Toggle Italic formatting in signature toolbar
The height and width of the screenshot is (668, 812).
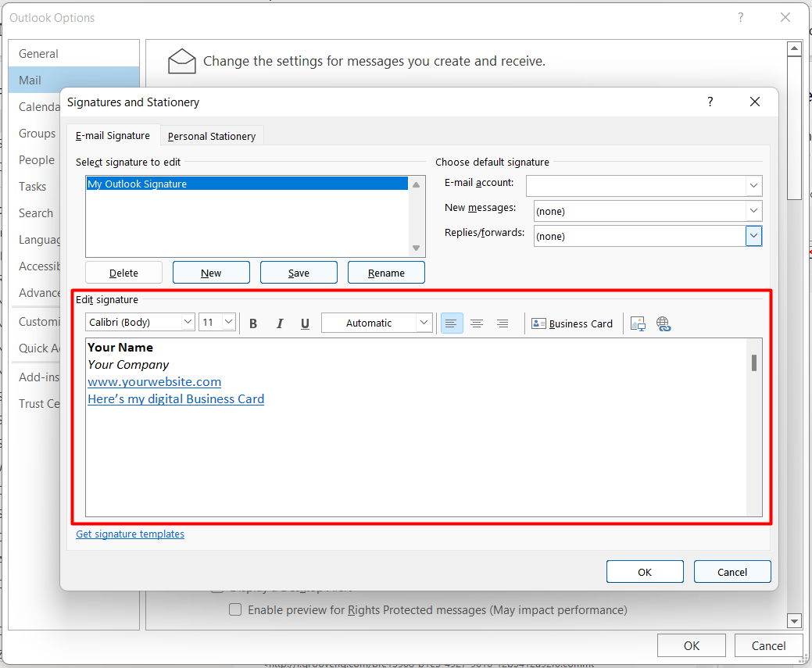(x=279, y=323)
